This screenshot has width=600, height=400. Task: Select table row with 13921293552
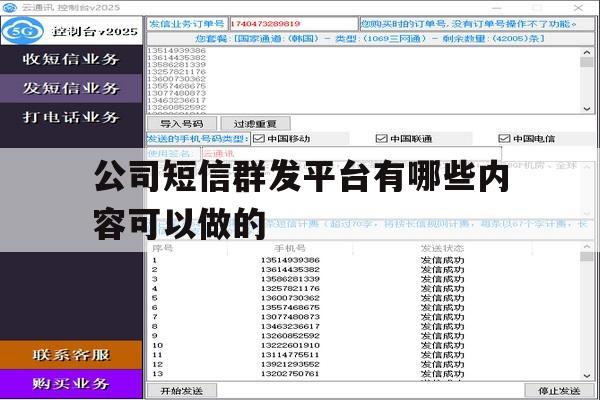(364, 364)
